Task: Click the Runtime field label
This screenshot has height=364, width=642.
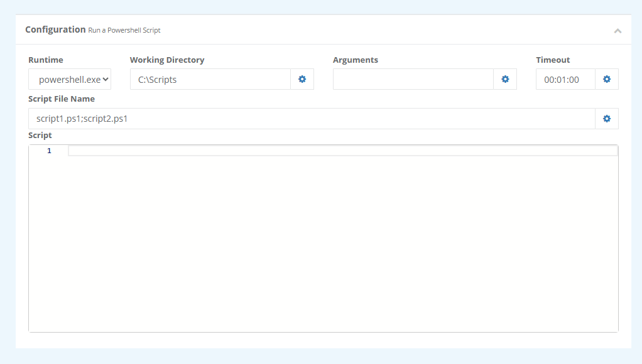Action: 46,60
